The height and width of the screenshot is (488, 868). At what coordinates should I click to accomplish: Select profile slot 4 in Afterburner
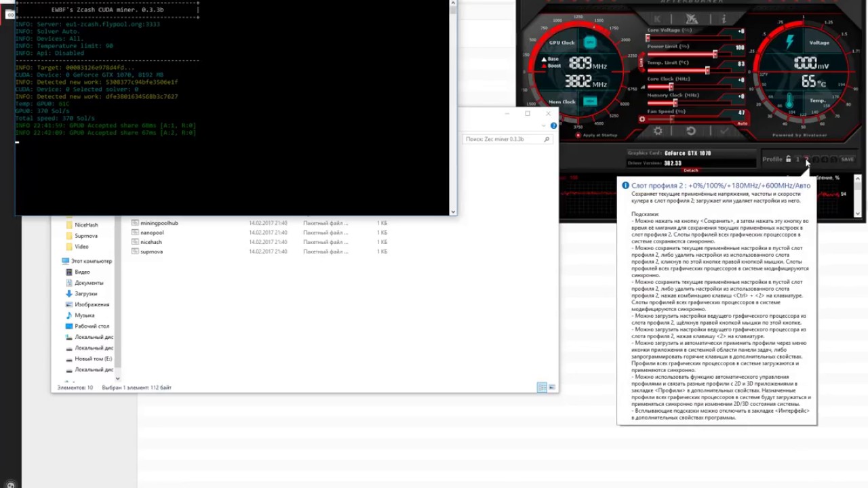click(825, 159)
